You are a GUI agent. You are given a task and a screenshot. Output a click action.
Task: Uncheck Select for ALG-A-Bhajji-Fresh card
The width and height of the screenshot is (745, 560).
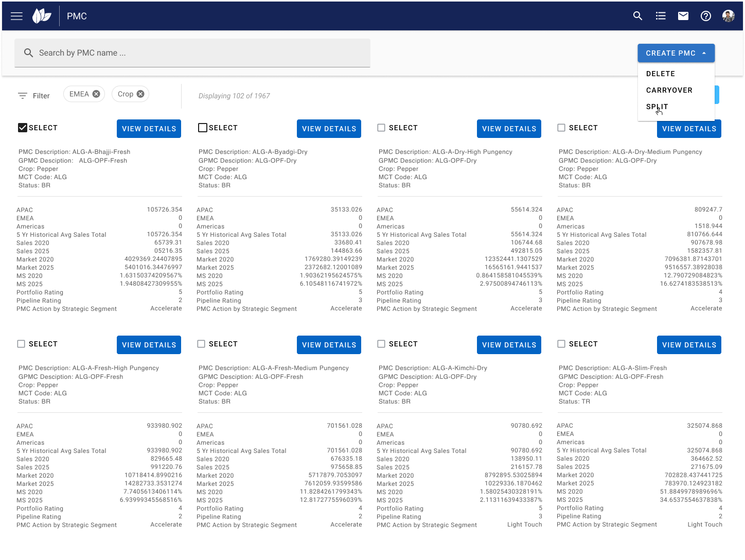tap(23, 128)
